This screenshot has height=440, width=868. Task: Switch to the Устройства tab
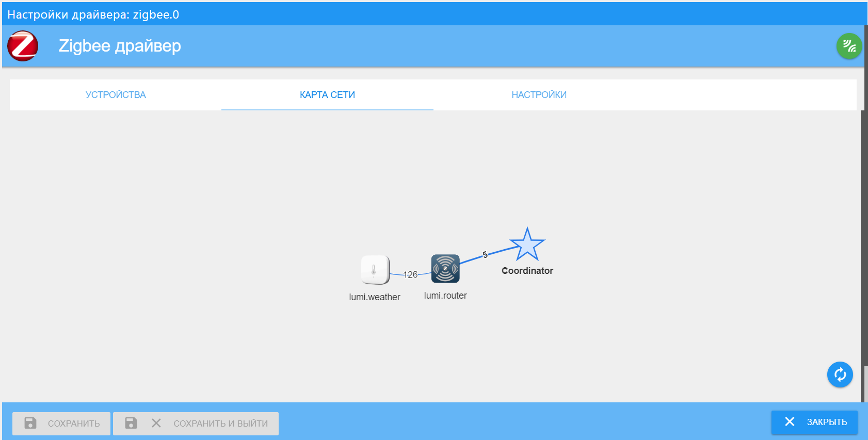click(x=116, y=95)
